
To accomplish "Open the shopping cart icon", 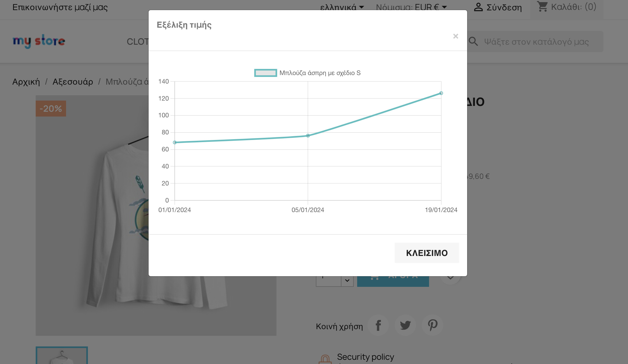I will pos(543,7).
